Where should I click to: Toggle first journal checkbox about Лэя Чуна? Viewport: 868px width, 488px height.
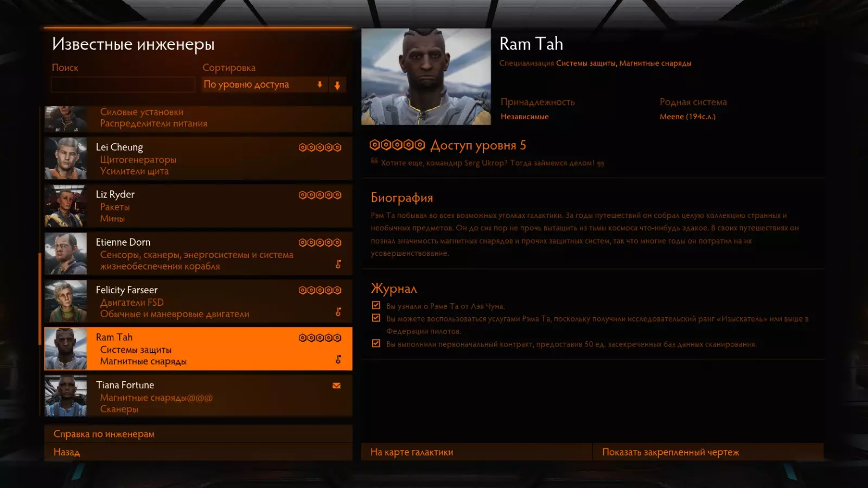[x=376, y=305]
